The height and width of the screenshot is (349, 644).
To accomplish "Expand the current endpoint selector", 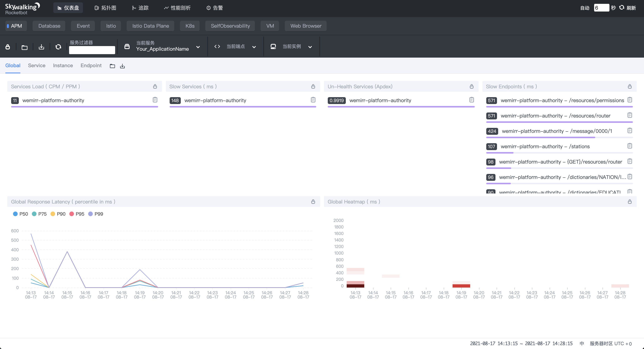I will [254, 47].
